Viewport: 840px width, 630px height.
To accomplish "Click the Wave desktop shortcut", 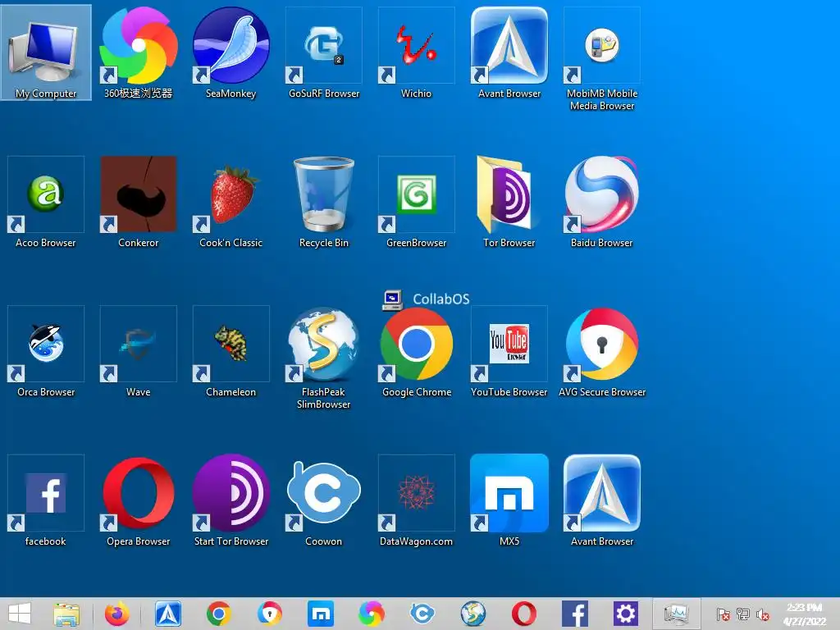I will click(x=139, y=351).
